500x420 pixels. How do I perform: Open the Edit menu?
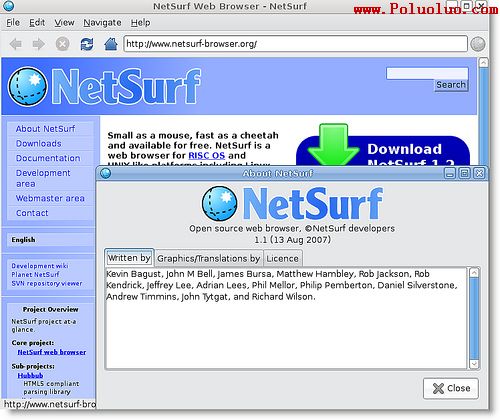point(37,23)
